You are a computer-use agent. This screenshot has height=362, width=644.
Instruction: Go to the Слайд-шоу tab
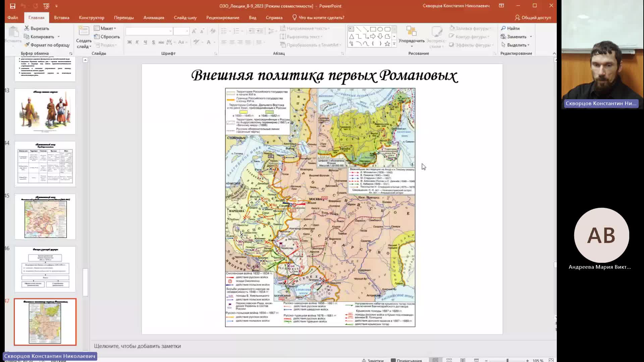185,17
